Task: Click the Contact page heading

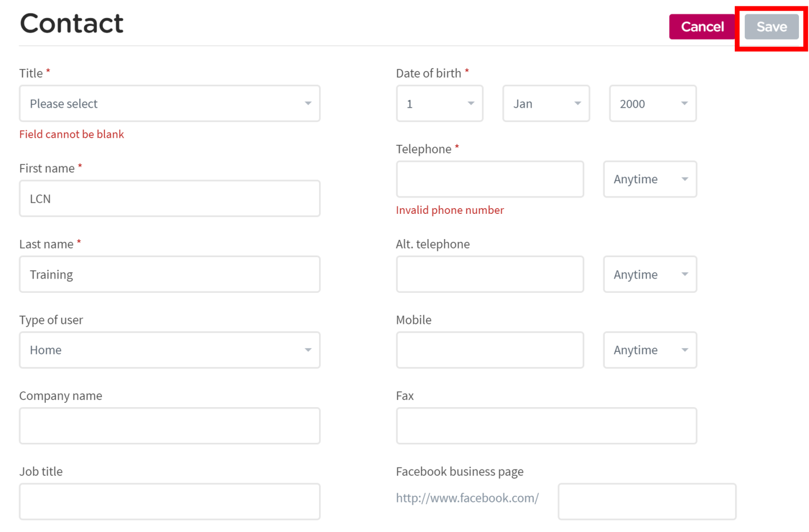Action: (72, 23)
